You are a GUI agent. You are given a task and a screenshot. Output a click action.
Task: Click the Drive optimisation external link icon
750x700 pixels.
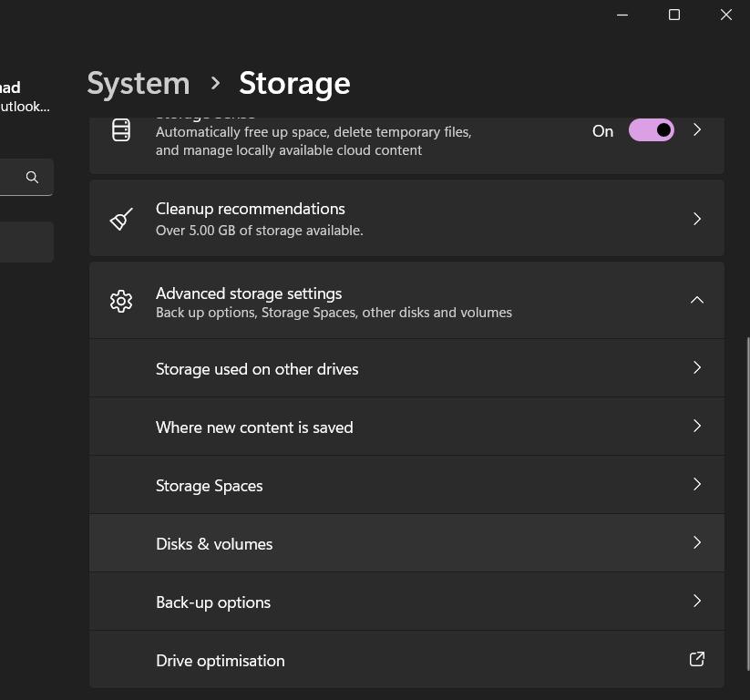point(696,659)
